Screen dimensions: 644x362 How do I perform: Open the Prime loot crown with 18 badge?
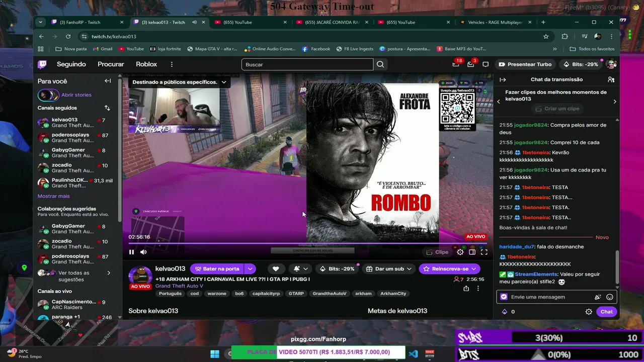456,64
